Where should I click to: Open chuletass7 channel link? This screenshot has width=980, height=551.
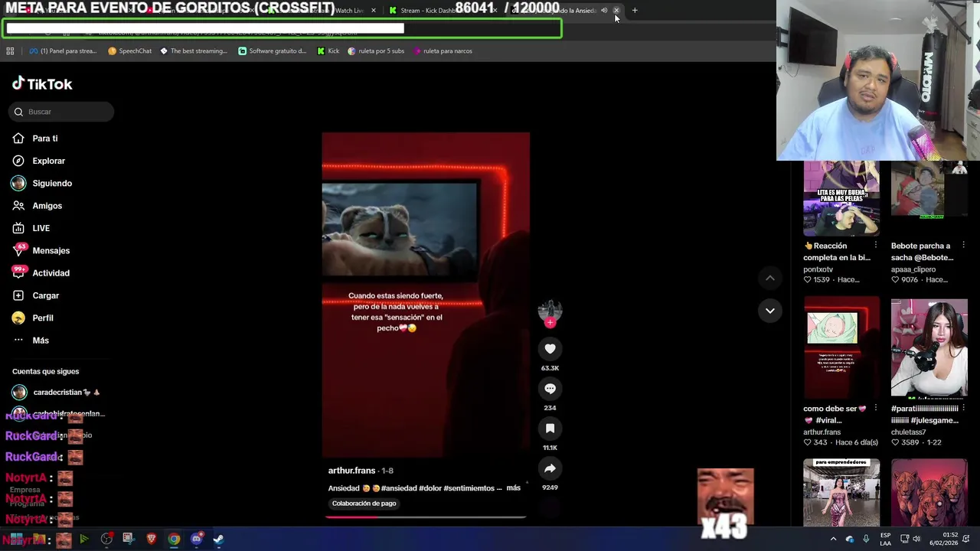909,432
